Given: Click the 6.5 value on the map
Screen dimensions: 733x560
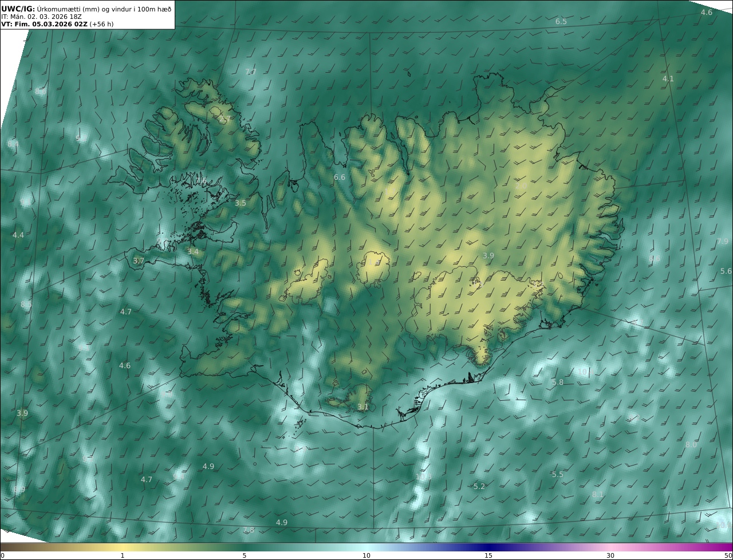Looking at the screenshot, I should [x=561, y=22].
